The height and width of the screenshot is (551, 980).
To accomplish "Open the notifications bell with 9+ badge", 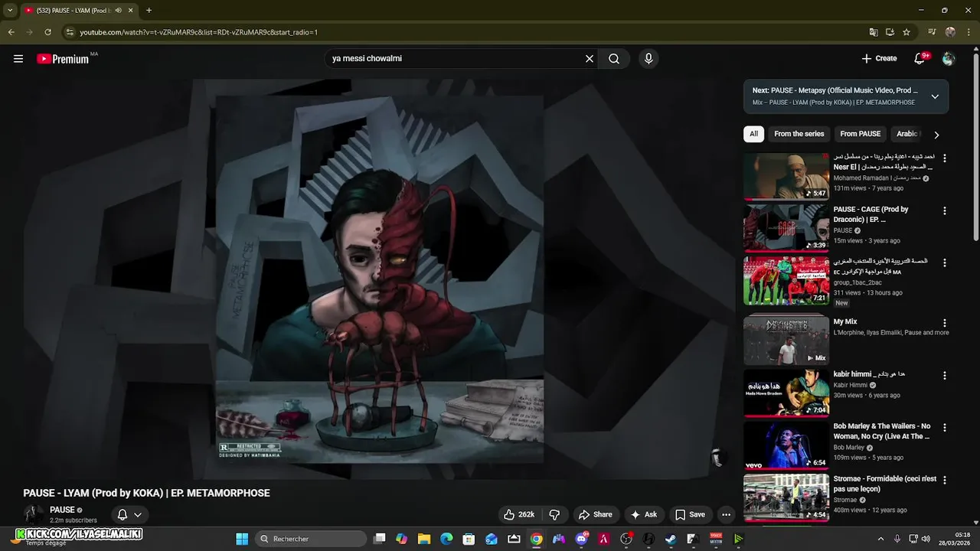I will pos(920,59).
